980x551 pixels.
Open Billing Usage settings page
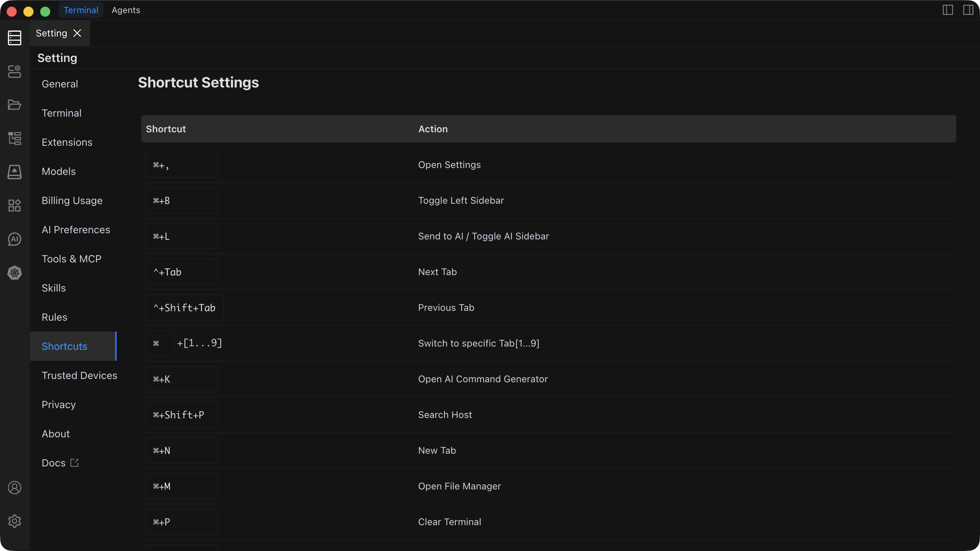click(72, 200)
